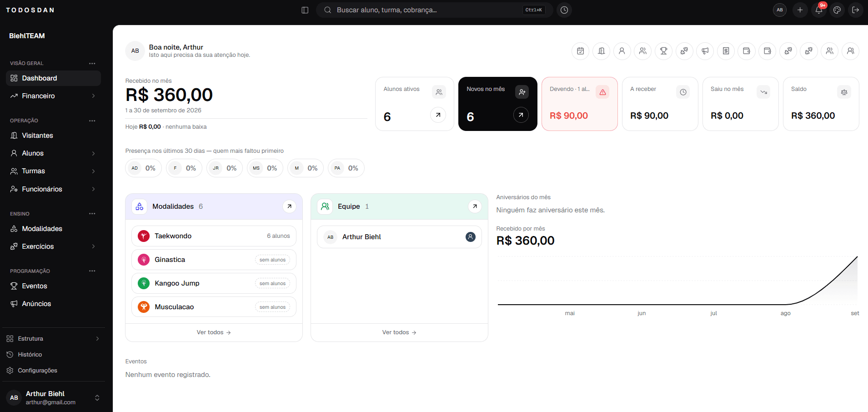Toggle the sidebar panel icon
The width and height of the screenshot is (868, 412).
pos(305,10)
